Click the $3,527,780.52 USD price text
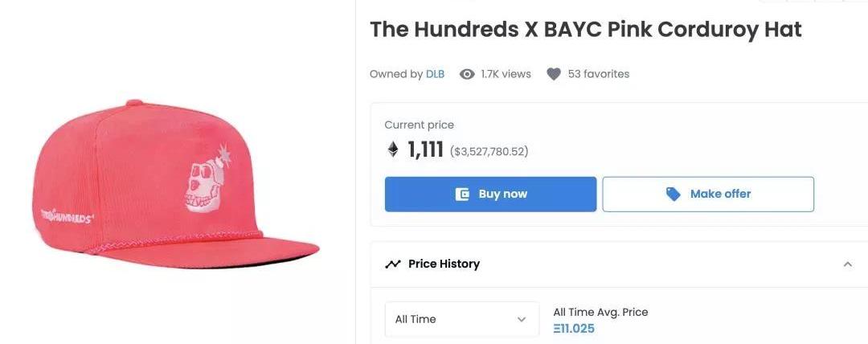 click(489, 151)
